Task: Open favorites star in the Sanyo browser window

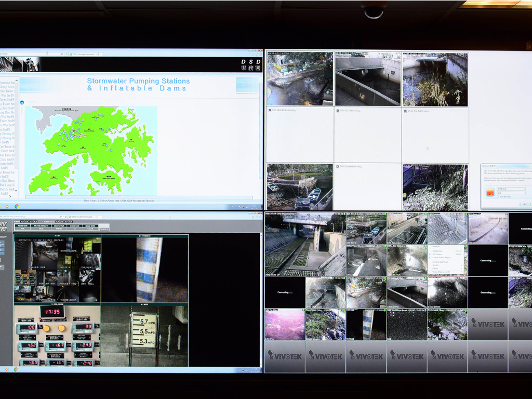Action: (257, 217)
